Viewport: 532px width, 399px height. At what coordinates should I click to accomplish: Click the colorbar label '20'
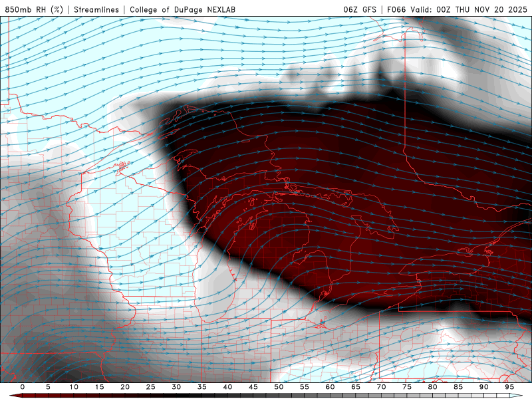point(125,387)
